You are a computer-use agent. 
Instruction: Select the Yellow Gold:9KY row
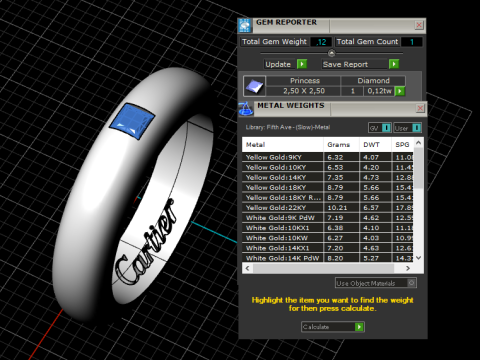[328, 157]
